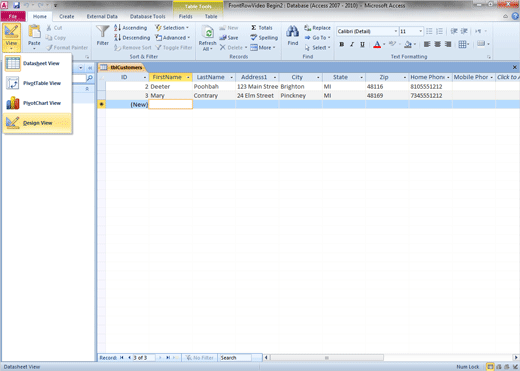The height and width of the screenshot is (371, 520).
Task: Align text left
Action: [x=427, y=44]
